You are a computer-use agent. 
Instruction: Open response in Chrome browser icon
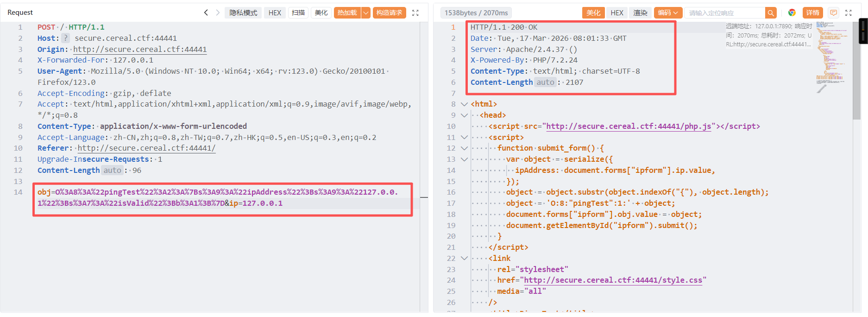792,13
